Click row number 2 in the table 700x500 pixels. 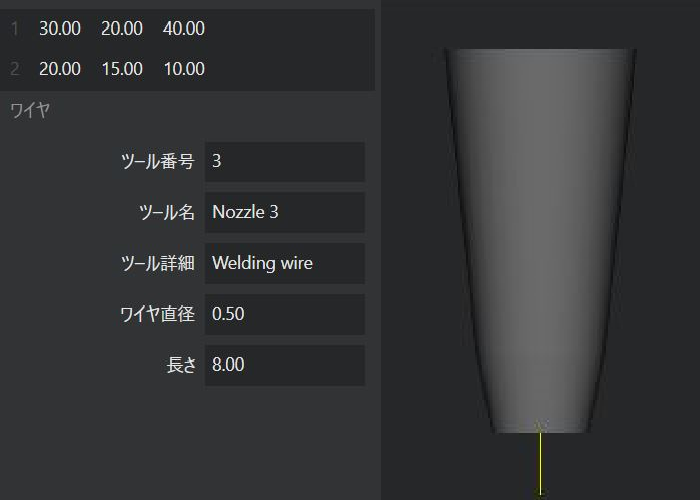[15, 69]
